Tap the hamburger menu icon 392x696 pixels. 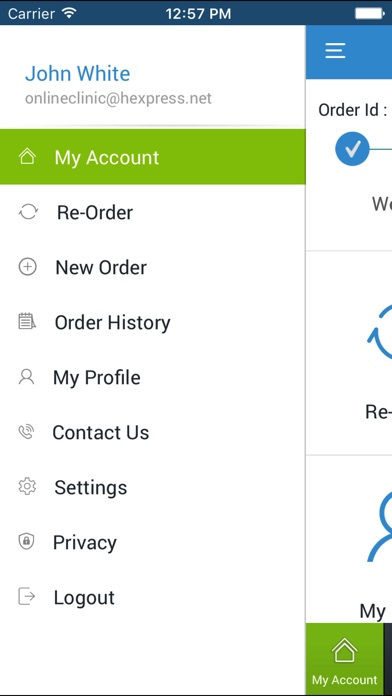click(x=335, y=51)
